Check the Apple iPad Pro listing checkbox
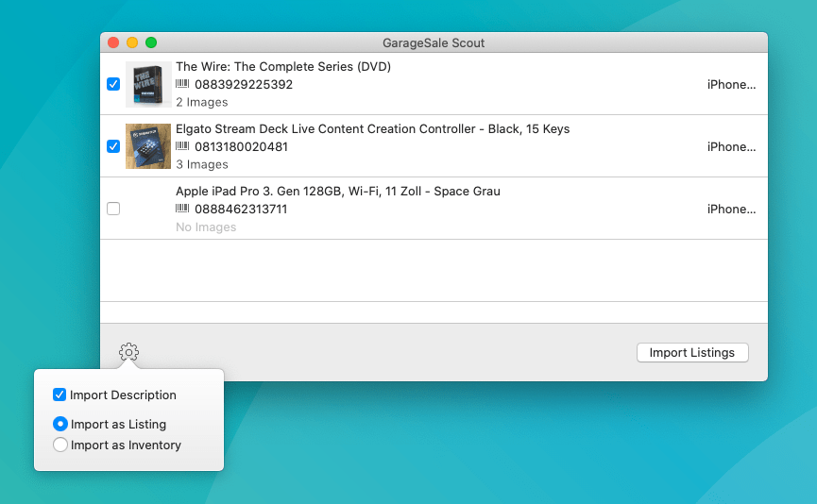The height and width of the screenshot is (504, 817). click(x=113, y=209)
